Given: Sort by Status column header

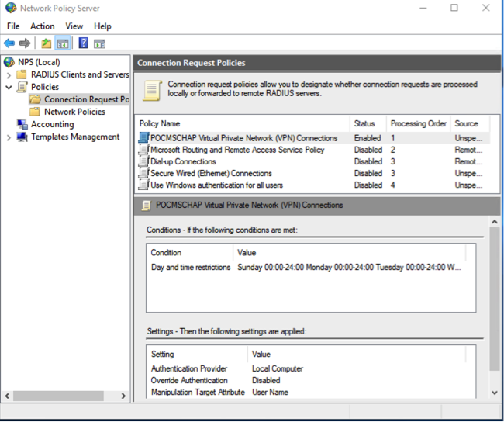Looking at the screenshot, I should [368, 123].
